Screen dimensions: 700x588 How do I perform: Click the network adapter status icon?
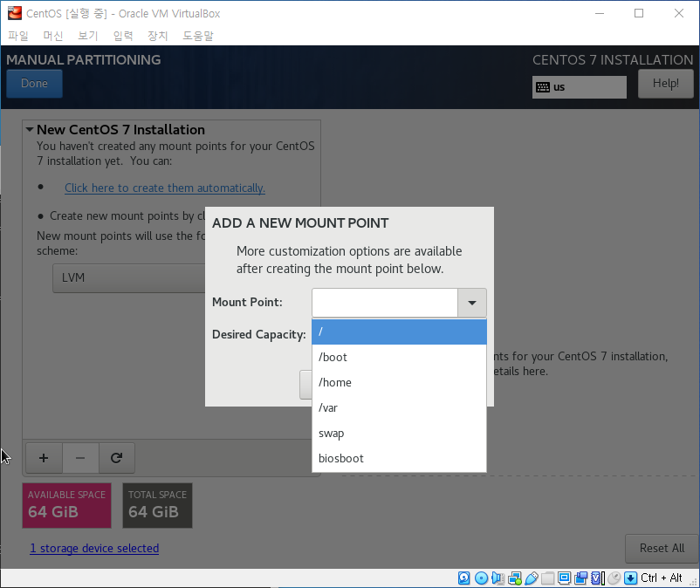tap(515, 578)
